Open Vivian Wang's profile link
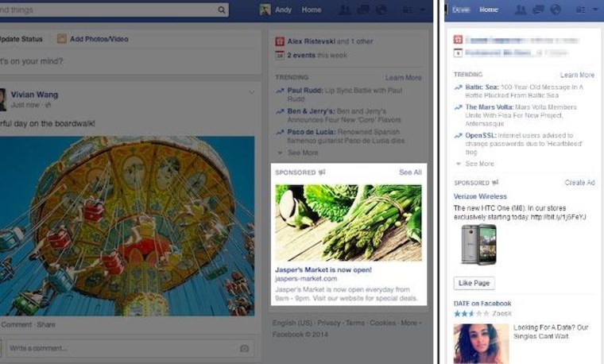Screen dimensions: 604x364 [34, 95]
